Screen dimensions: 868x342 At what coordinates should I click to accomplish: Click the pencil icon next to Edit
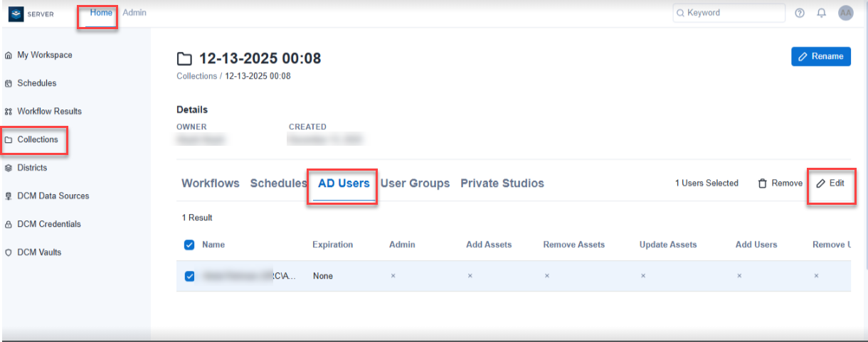[x=820, y=183]
